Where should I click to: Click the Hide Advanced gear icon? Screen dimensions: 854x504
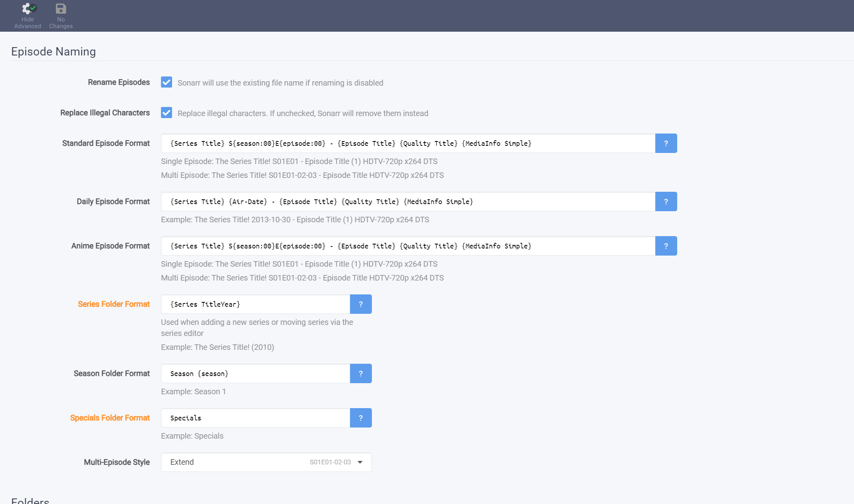click(x=27, y=8)
